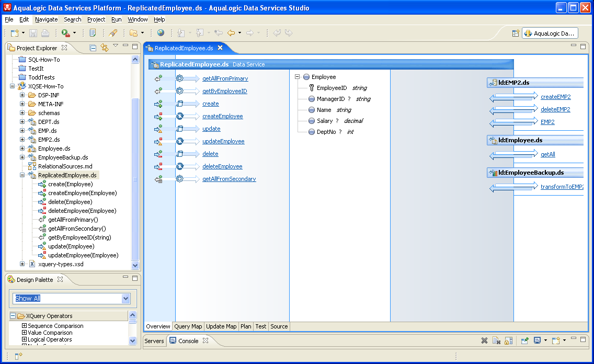Image resolution: width=594 pixels, height=364 pixels.
Task: Click the Clear Console icon
Action: coord(496,340)
